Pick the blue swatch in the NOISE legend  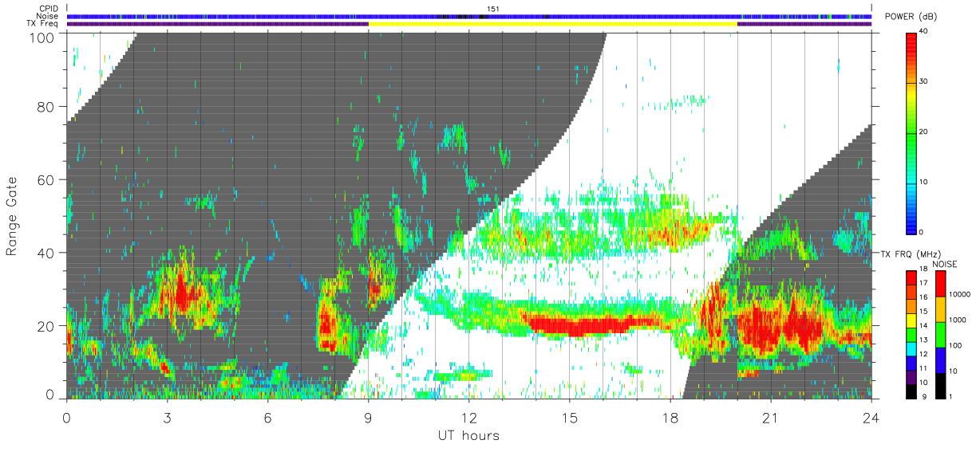coord(939,360)
